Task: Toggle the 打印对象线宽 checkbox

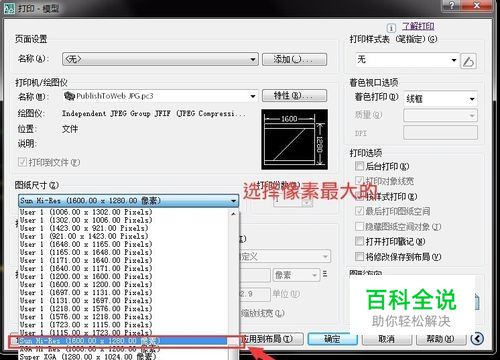Action: [359, 181]
